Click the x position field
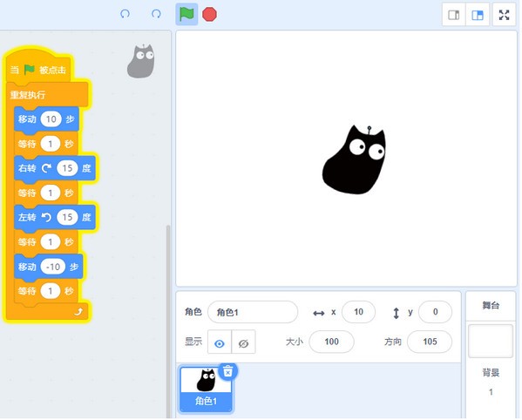The height and width of the screenshot is (420, 522). pos(358,312)
